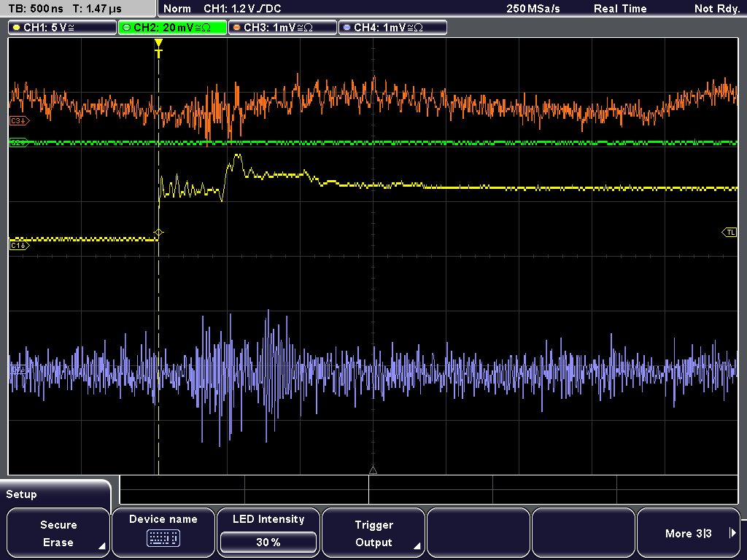The height and width of the screenshot is (560, 747).
Task: Click the C2 green ground level marker
Action: pos(20,142)
